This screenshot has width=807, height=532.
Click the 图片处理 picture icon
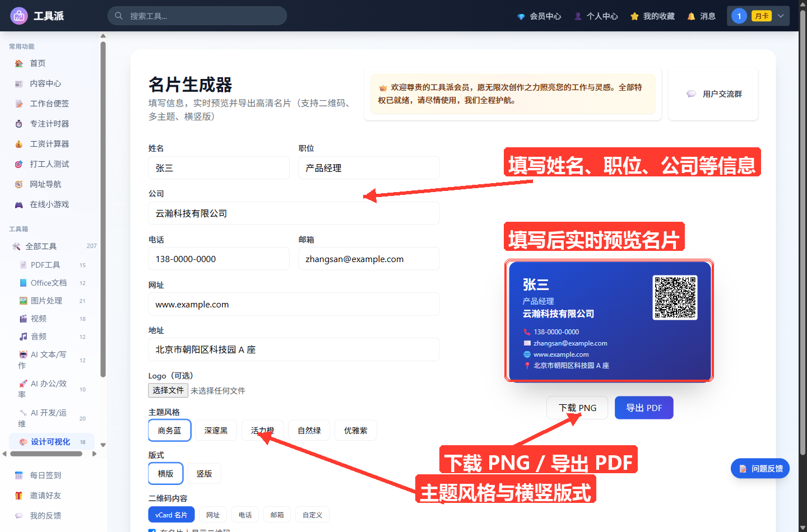(23, 301)
